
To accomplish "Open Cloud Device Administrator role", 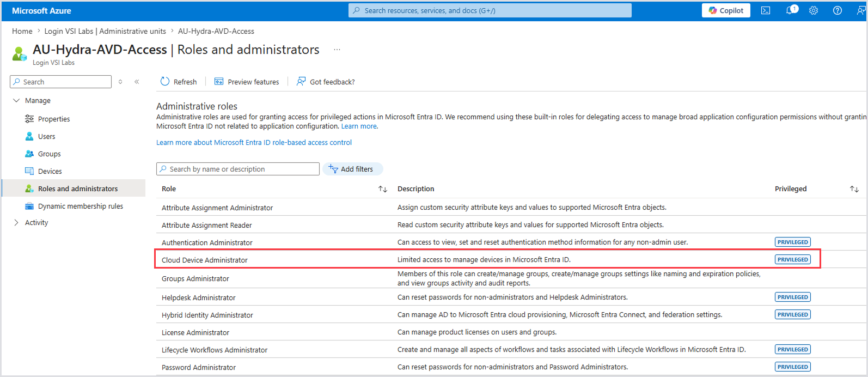I will [205, 260].
